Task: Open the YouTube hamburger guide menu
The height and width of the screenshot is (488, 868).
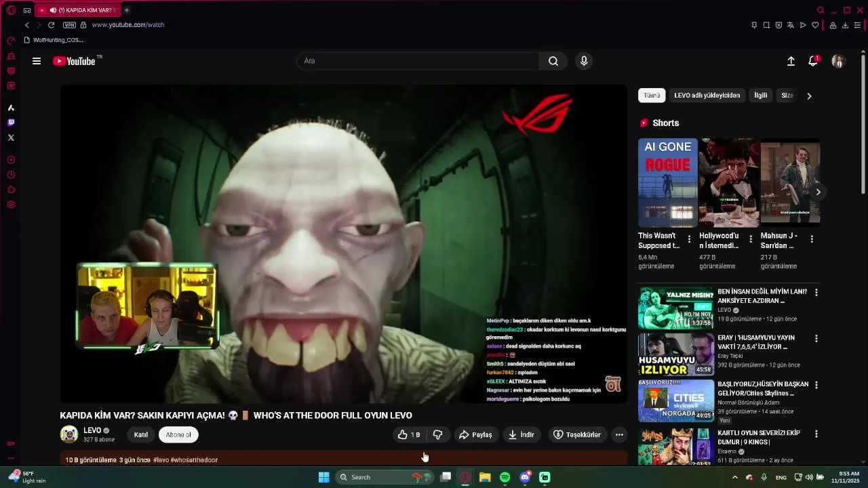Action: [37, 61]
